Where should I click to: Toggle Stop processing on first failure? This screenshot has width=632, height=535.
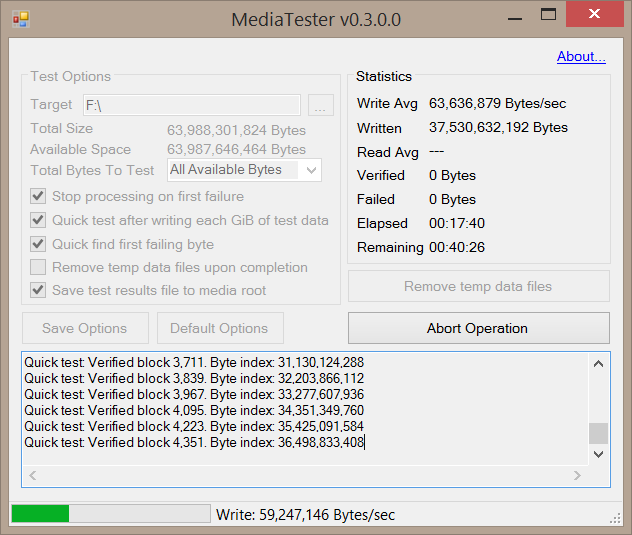pos(38,197)
